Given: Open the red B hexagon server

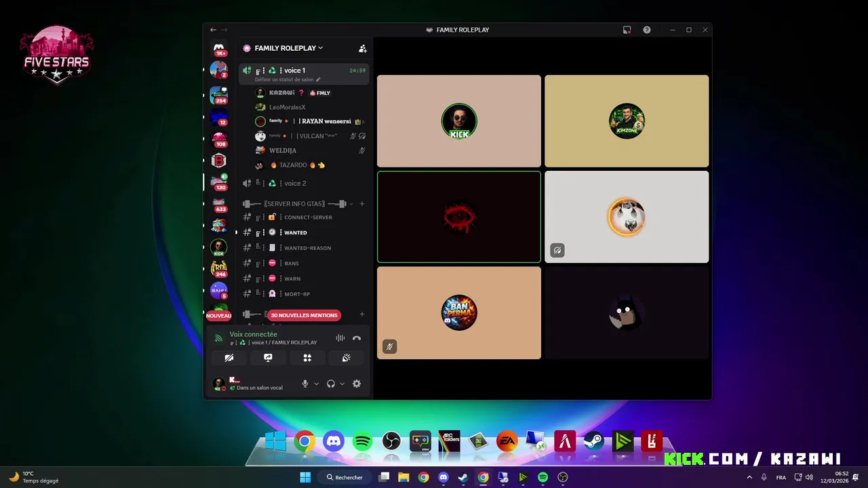Looking at the screenshot, I should tap(218, 161).
